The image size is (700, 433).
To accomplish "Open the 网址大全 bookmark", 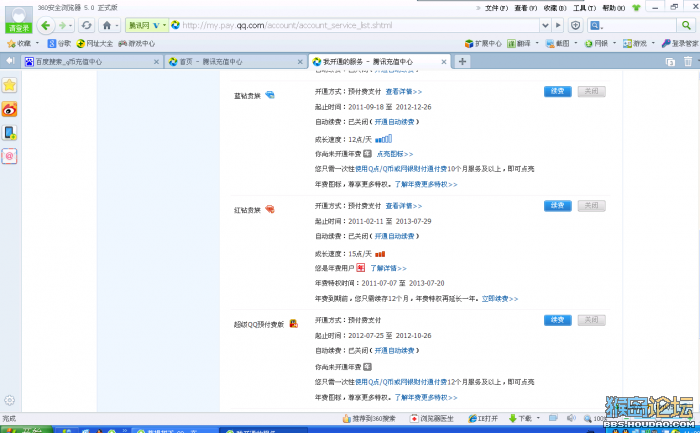I will point(95,43).
